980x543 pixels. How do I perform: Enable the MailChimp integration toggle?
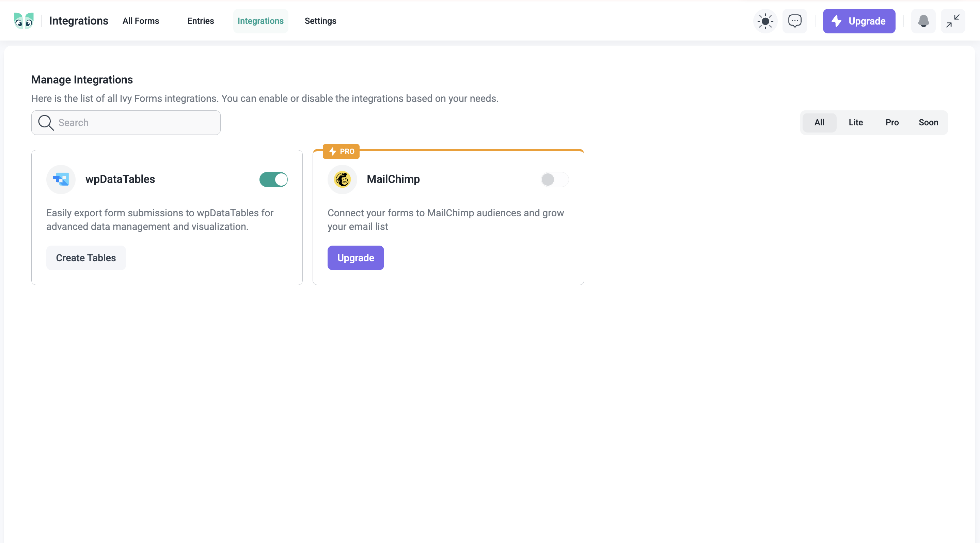554,179
